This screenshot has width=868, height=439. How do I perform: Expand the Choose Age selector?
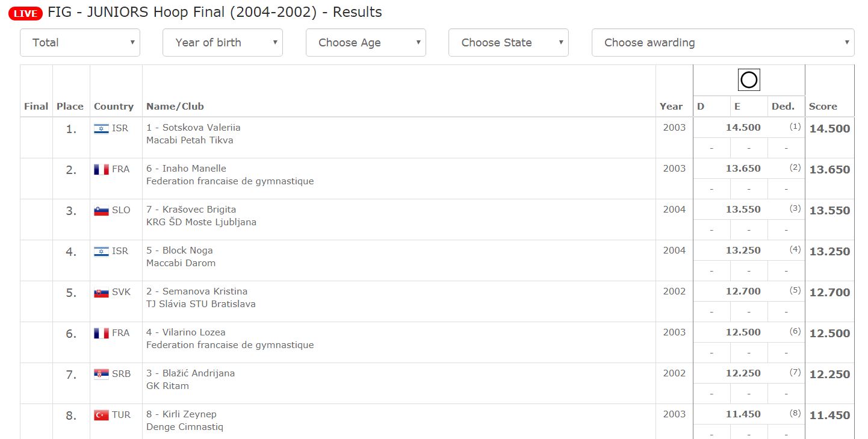[x=366, y=43]
